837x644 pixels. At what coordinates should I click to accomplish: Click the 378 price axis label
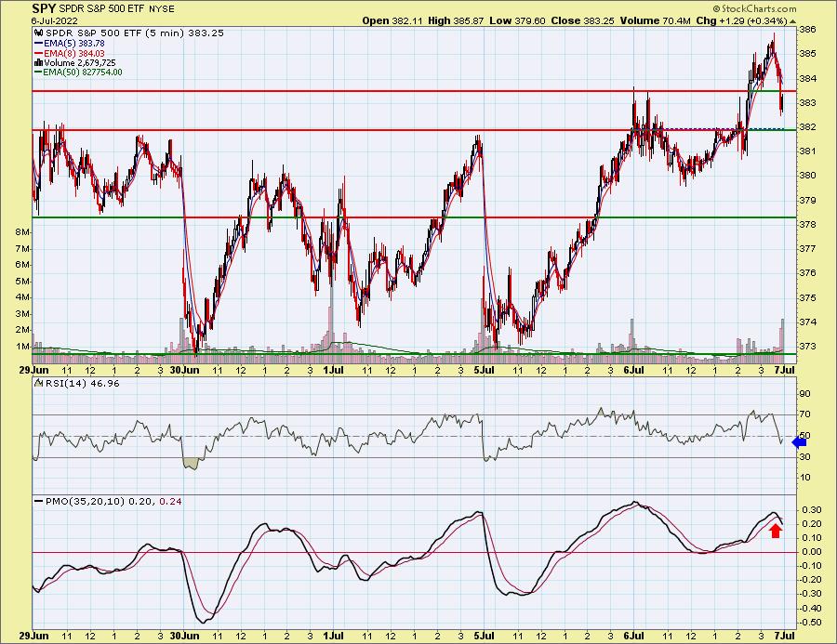click(808, 225)
